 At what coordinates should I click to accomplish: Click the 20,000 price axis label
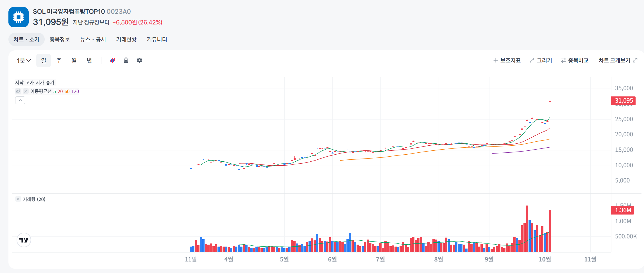tap(624, 134)
